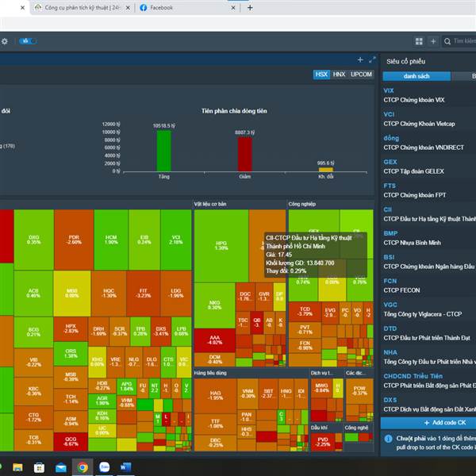Click the PDR -2.60% heatmap tile
The image size is (476, 476).
[74, 240]
